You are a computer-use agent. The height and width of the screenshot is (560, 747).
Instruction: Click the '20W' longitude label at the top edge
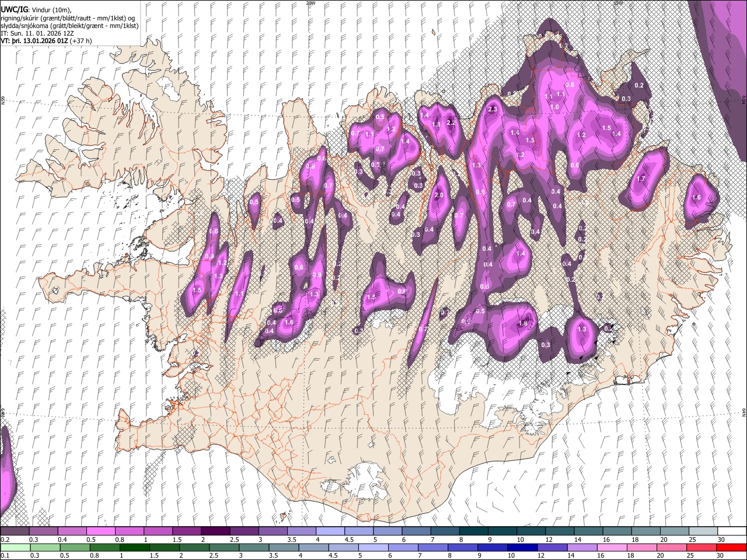point(310,3)
